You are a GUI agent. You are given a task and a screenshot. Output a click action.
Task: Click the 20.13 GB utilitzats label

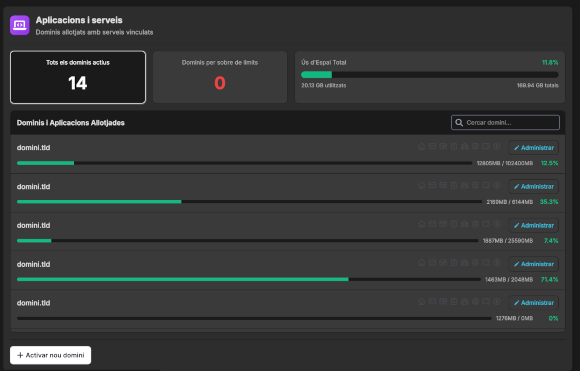[324, 85]
